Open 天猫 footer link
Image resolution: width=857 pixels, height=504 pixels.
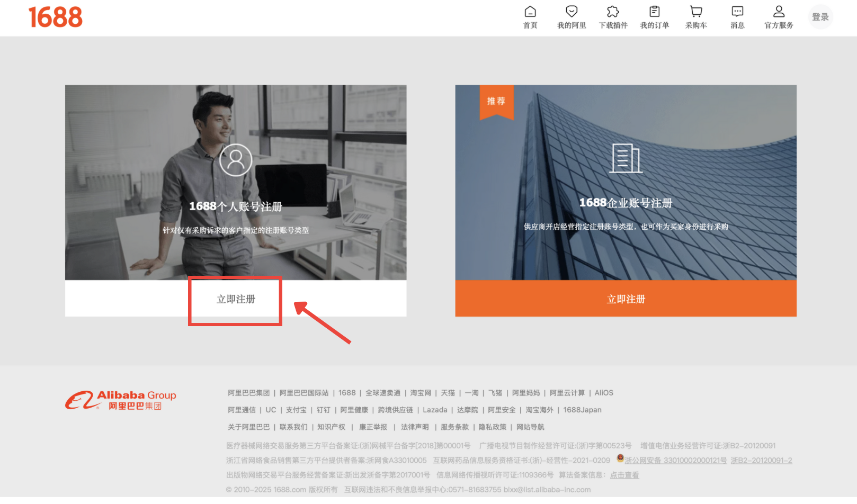pyautogui.click(x=448, y=393)
